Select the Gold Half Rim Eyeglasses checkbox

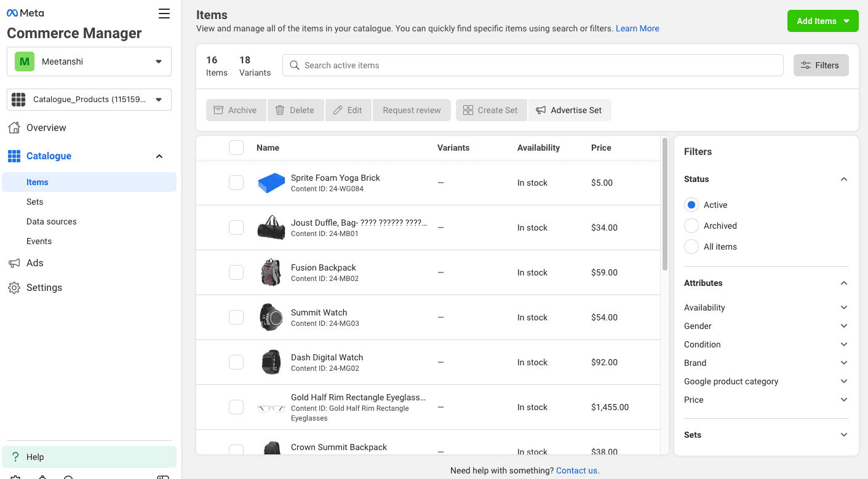coord(236,407)
